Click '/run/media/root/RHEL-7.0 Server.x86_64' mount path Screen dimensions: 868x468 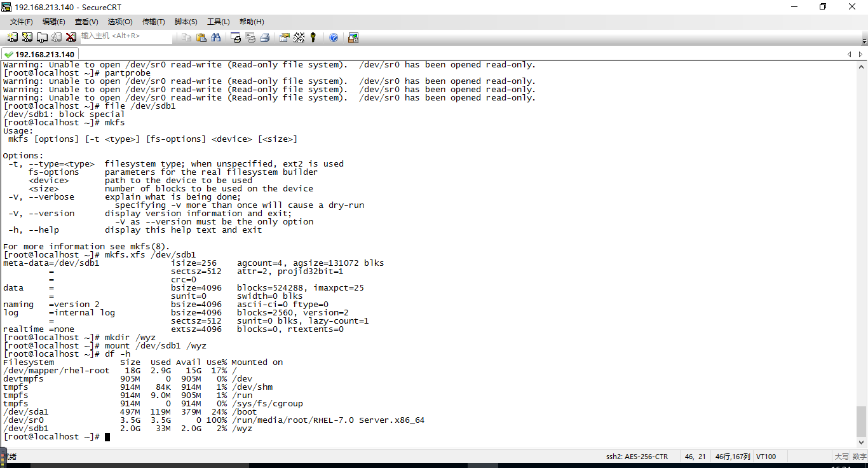click(328, 420)
